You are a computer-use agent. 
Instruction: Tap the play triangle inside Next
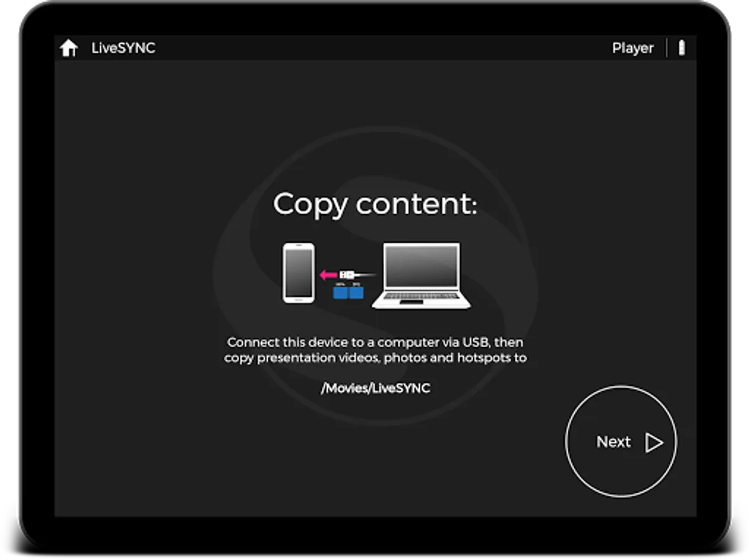click(654, 442)
